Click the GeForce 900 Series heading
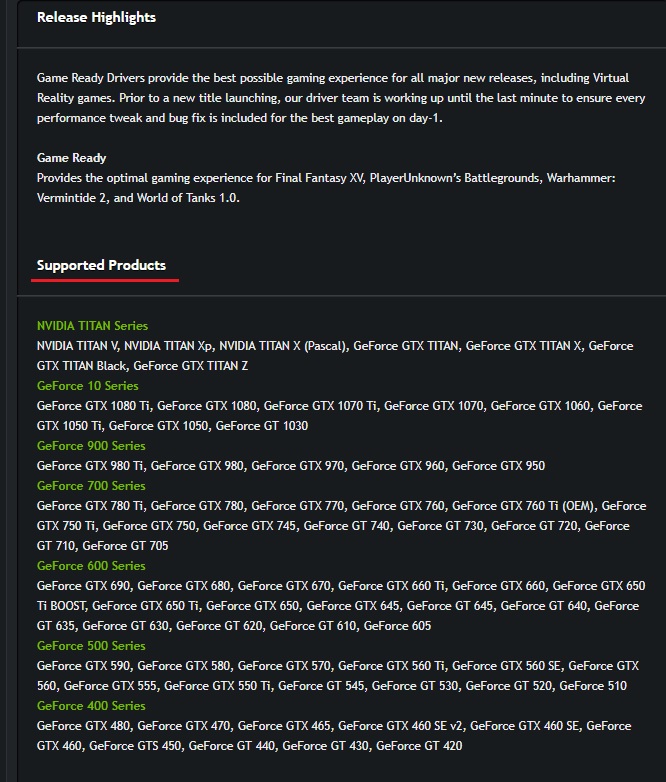666x782 pixels. pos(91,446)
